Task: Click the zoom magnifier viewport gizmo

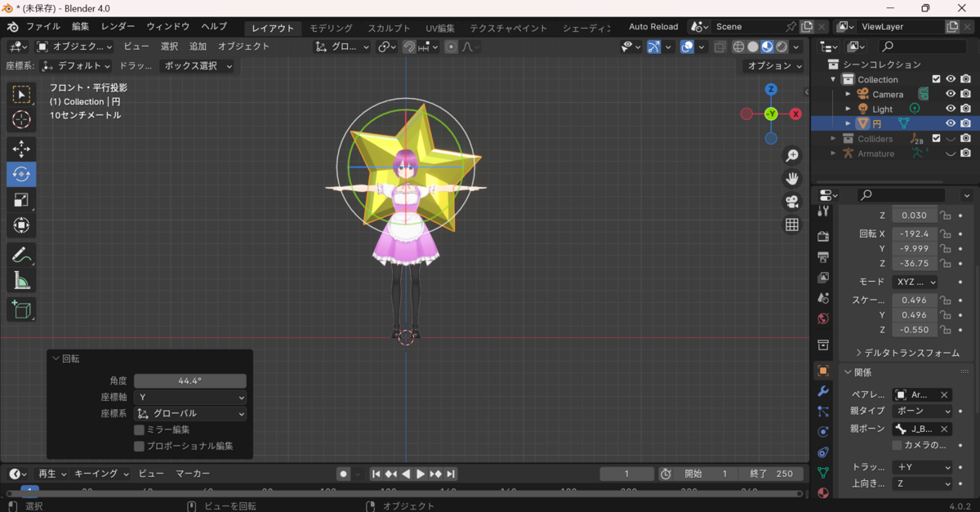Action: coord(791,155)
